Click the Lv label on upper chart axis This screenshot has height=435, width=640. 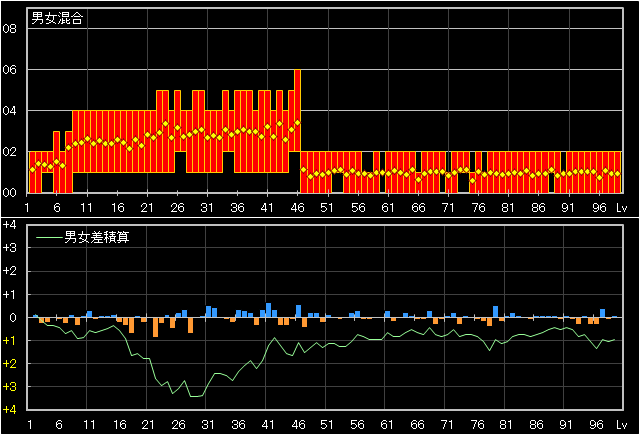621,208
